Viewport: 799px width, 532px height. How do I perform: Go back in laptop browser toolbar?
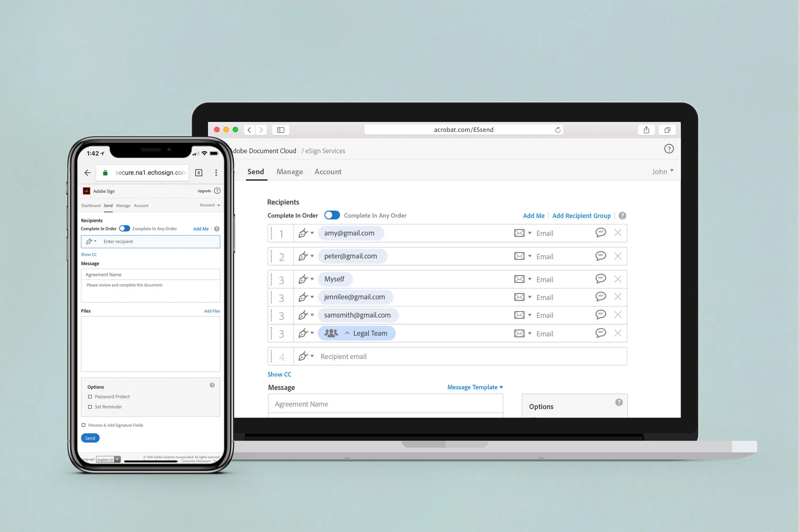pyautogui.click(x=250, y=130)
